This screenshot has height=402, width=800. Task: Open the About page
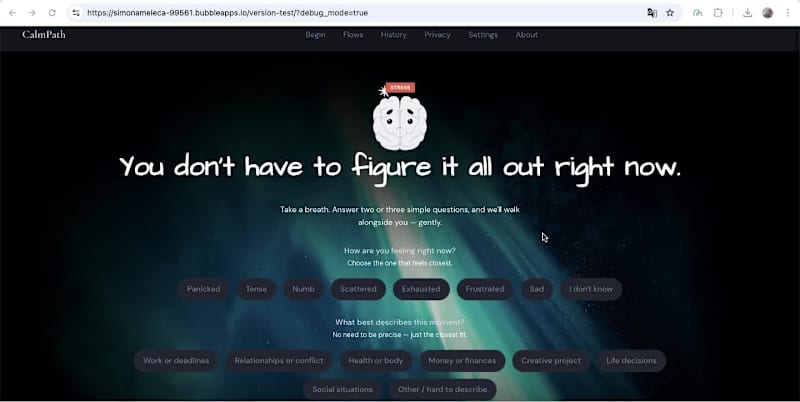coord(527,35)
